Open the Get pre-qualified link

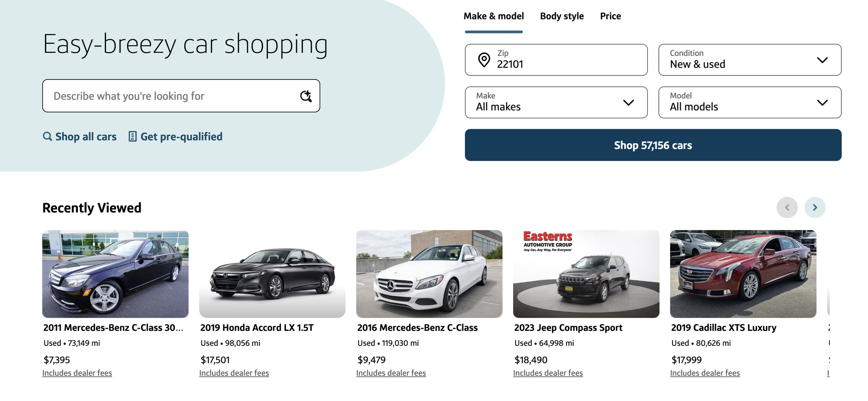181,137
